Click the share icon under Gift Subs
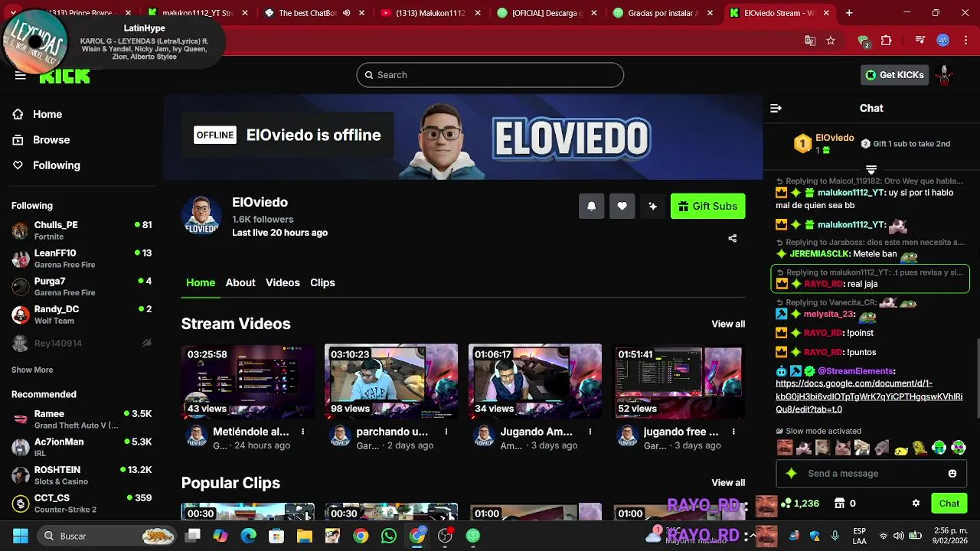The image size is (980, 551). 733,239
